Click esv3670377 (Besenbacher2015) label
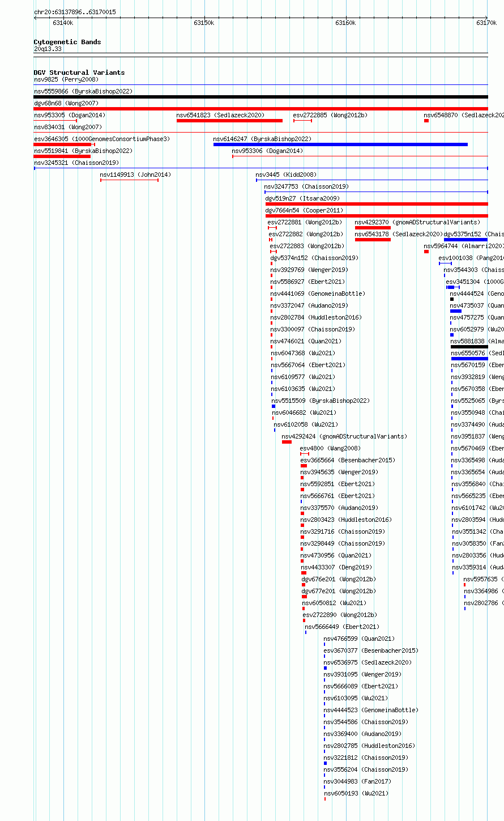 tap(371, 650)
